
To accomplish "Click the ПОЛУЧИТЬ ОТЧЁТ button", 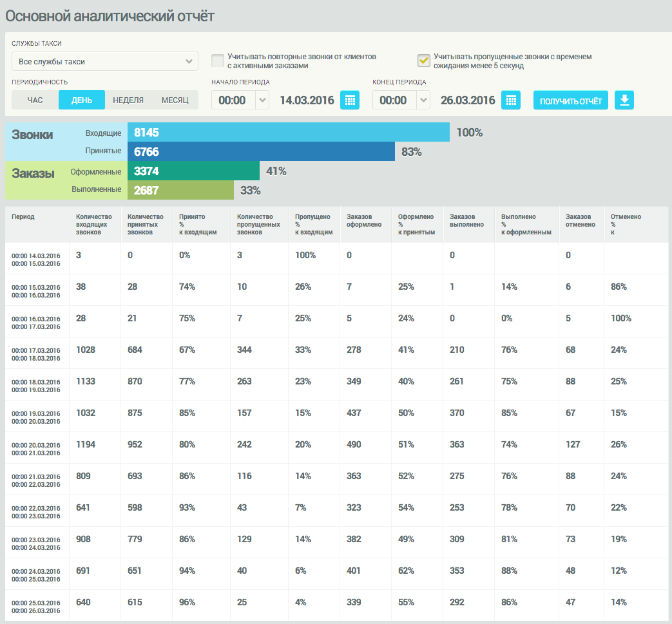I will click(570, 101).
